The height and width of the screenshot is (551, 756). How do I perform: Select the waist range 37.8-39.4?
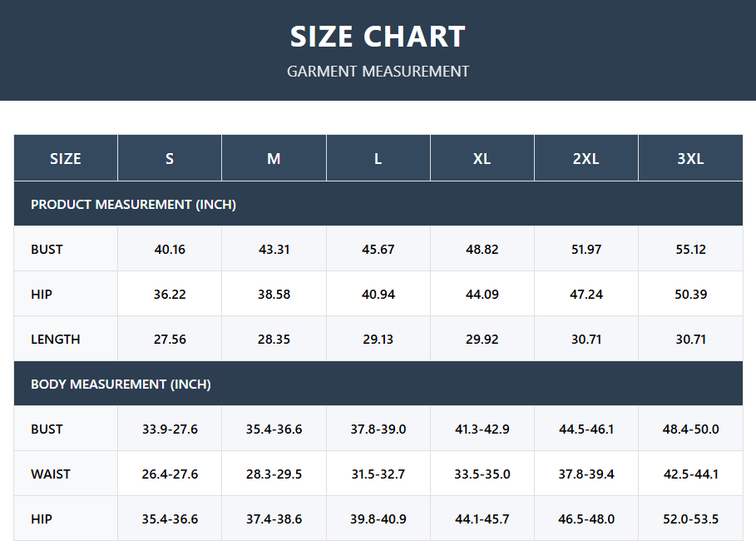pos(586,474)
